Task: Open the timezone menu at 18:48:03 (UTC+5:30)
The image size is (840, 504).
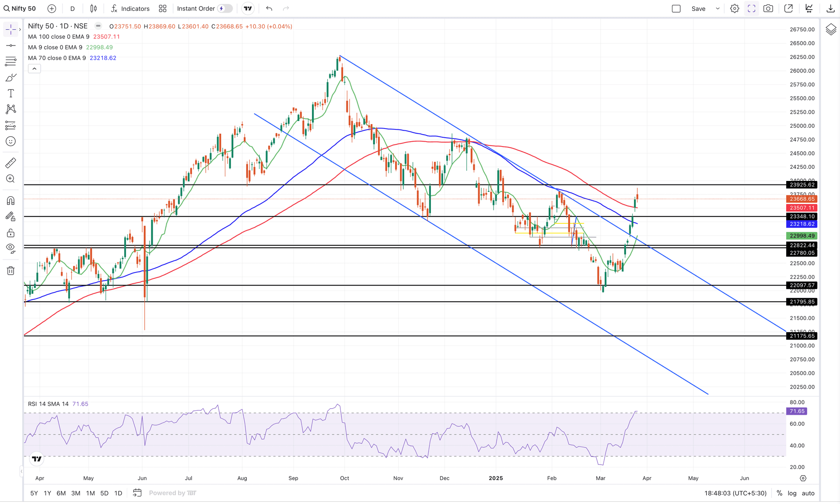Action: pyautogui.click(x=735, y=493)
